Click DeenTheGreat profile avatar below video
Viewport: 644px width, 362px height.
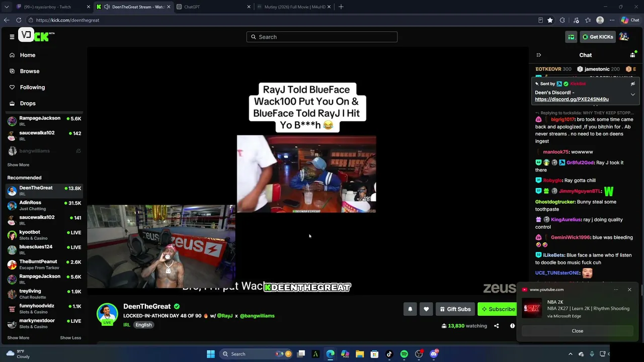click(107, 314)
